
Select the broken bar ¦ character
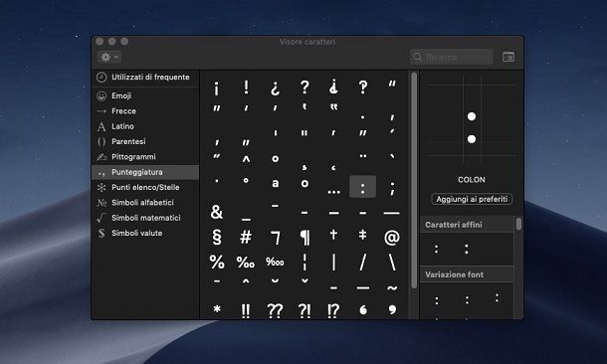304,262
